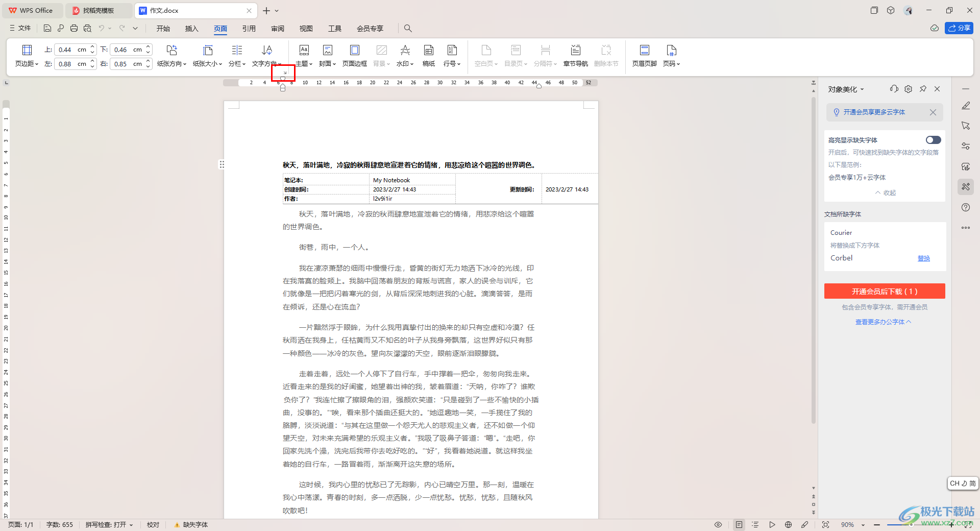This screenshot has width=980, height=531.
Task: Open the 文字方向 text direction dropdown
Action: 266,56
